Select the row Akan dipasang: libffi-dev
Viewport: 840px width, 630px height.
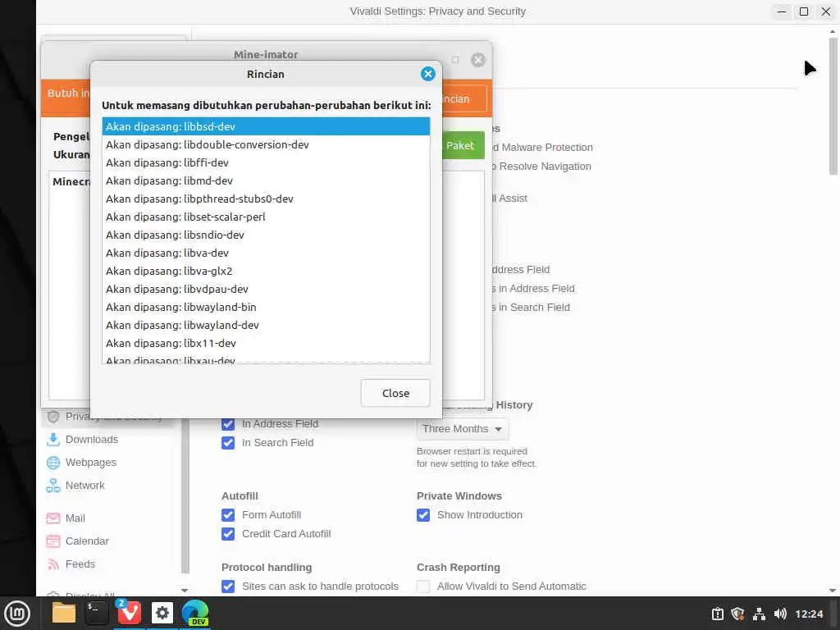coord(266,163)
